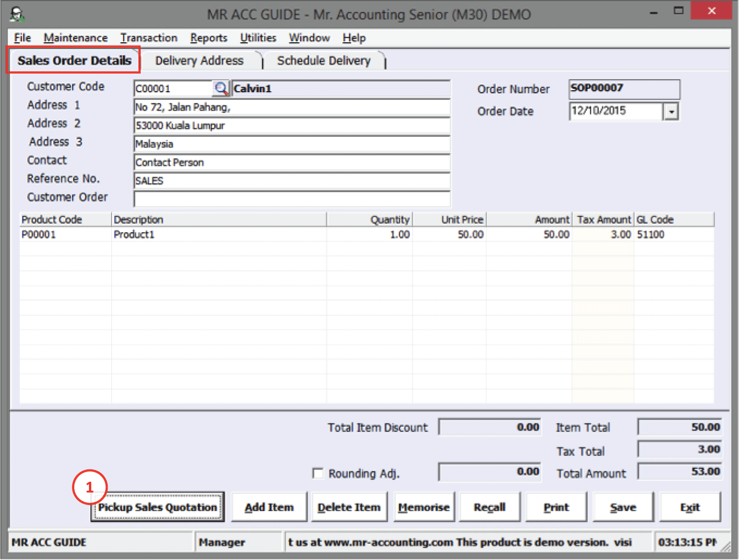Click the Exit button
Viewport: 739px width, 560px height.
690,507
